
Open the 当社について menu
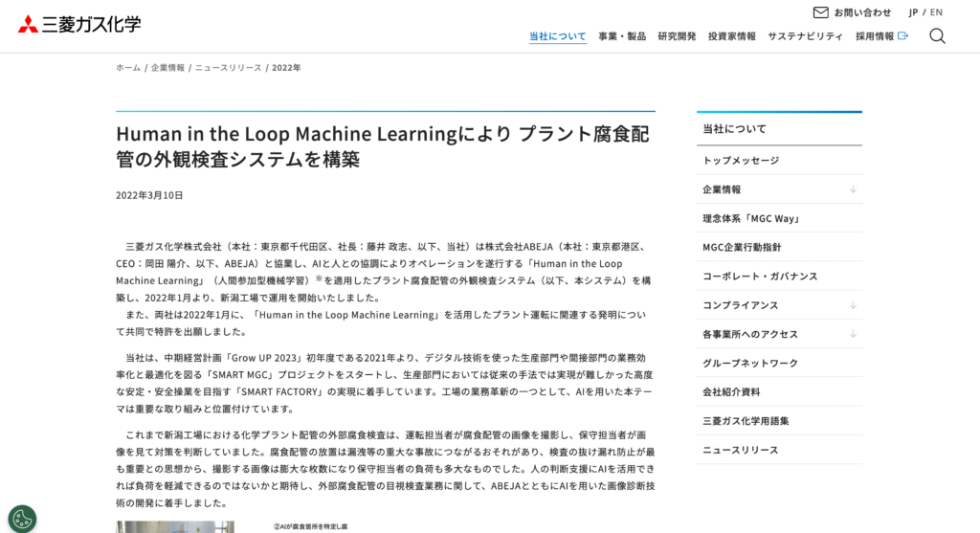click(x=558, y=36)
